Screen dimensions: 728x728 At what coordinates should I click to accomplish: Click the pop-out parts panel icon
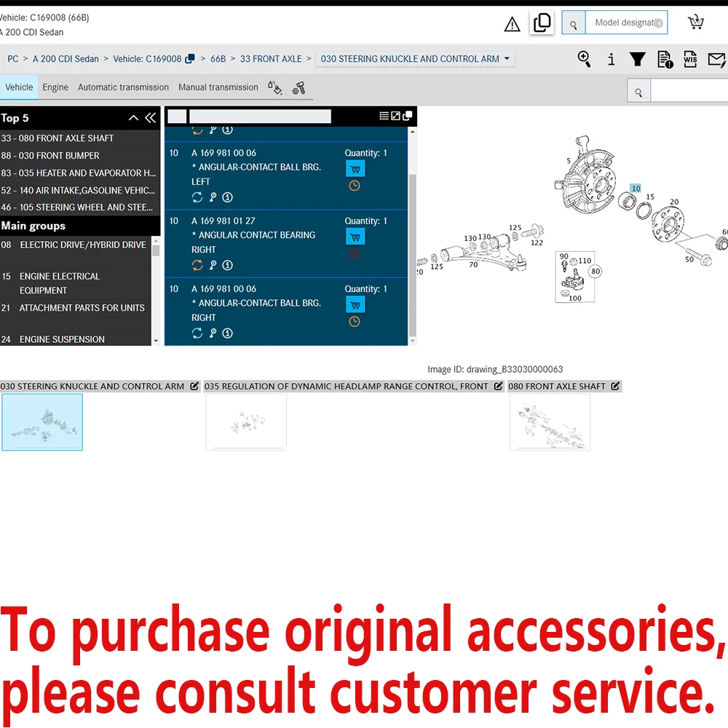pos(407,116)
